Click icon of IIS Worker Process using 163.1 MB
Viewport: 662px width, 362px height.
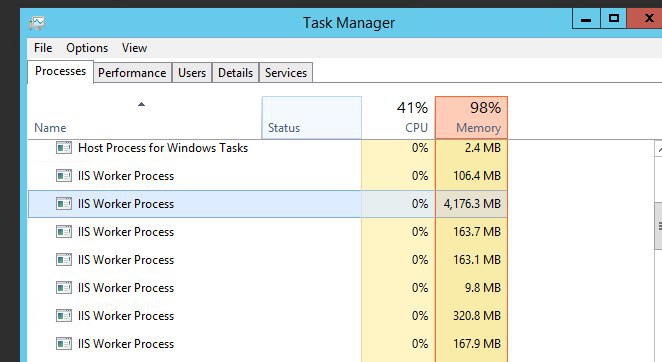[x=64, y=260]
